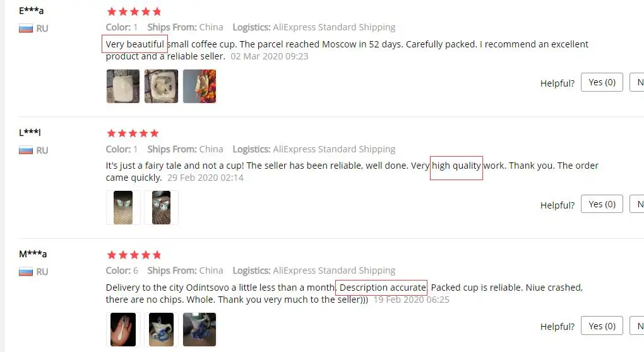The height and width of the screenshot is (352, 644).
Task: Mark E***a's review helpful with Yes (0)
Action: (x=602, y=82)
